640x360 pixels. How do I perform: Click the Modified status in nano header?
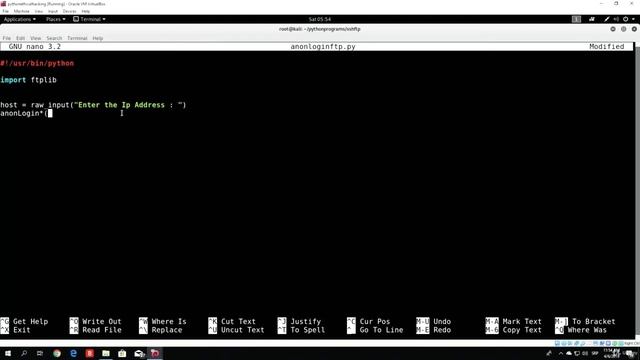607,47
